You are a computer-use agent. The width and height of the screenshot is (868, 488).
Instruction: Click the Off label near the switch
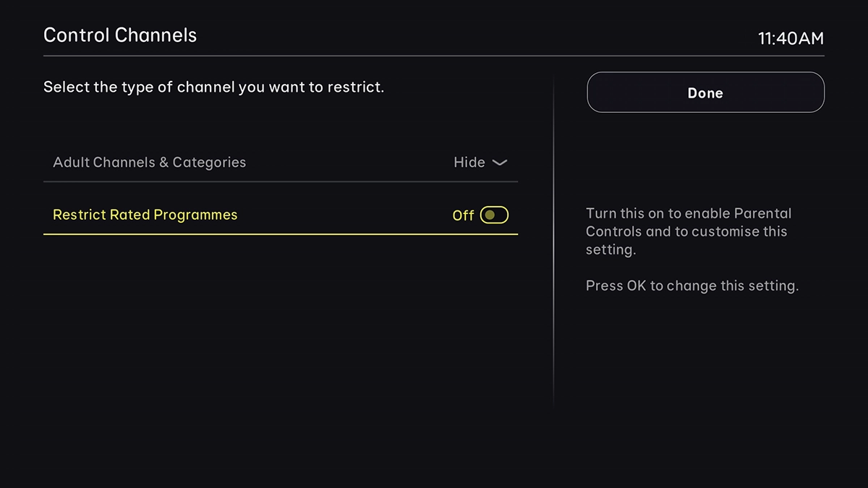462,215
